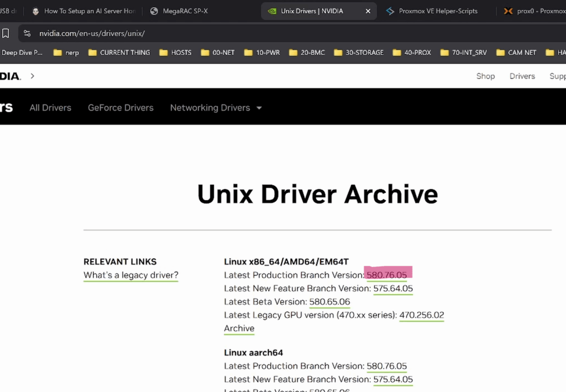Open the highlighted 580.76.05 x86_64 production driver link
566x392 pixels.
(x=387, y=275)
